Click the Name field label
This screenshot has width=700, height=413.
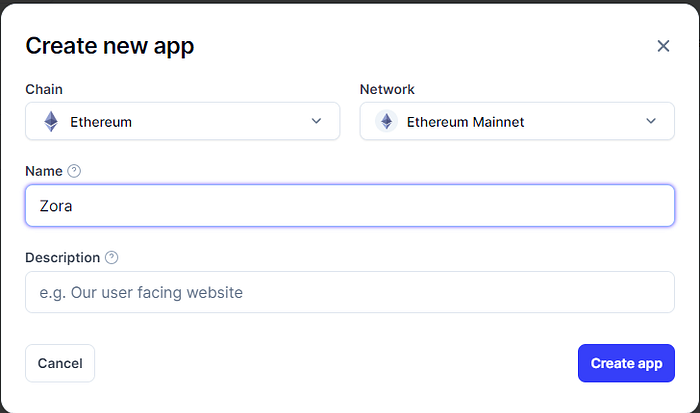tap(44, 171)
